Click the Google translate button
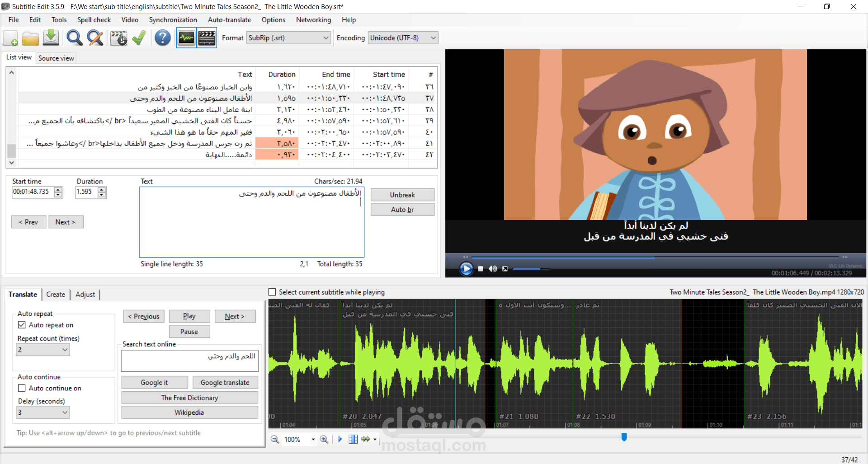 225,382
